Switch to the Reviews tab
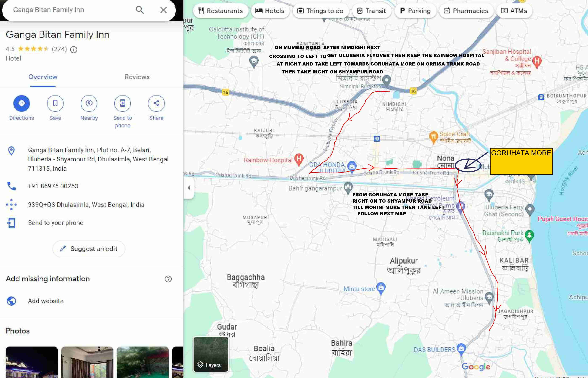Screen dimensions: 588x378 (137, 77)
